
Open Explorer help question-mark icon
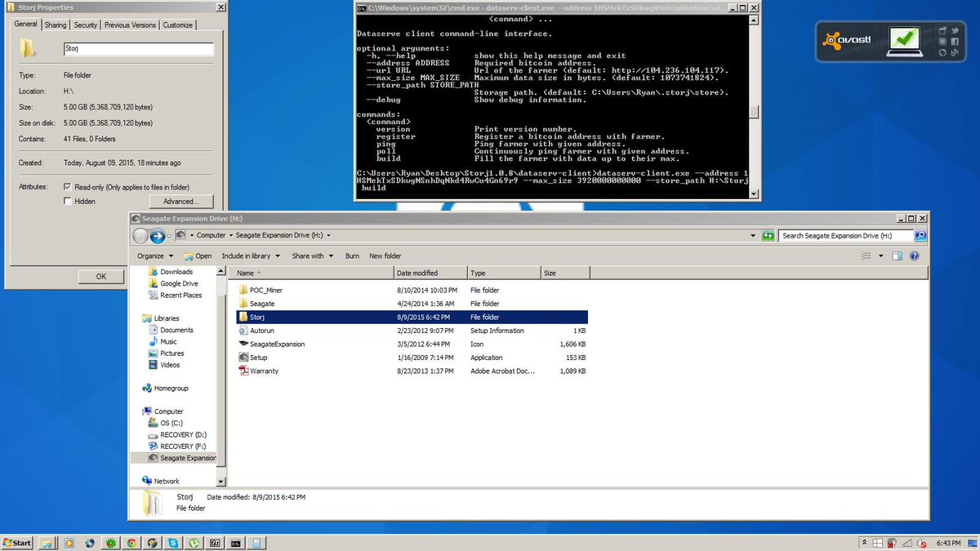tap(915, 256)
